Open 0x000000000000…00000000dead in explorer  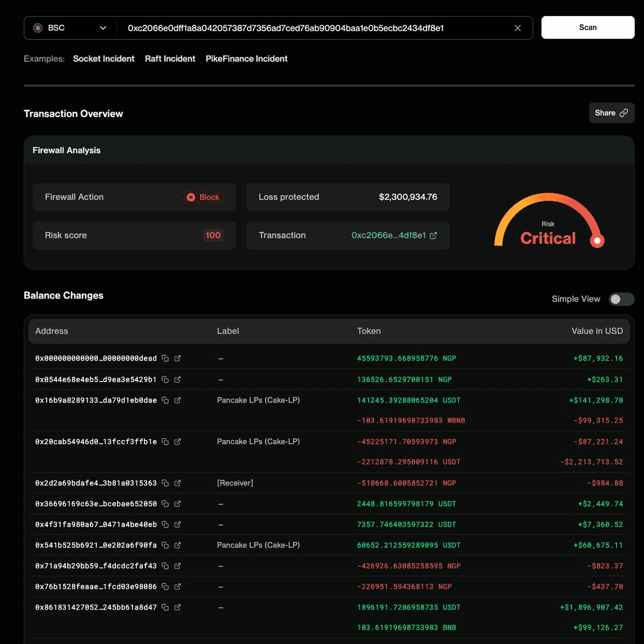(x=178, y=358)
